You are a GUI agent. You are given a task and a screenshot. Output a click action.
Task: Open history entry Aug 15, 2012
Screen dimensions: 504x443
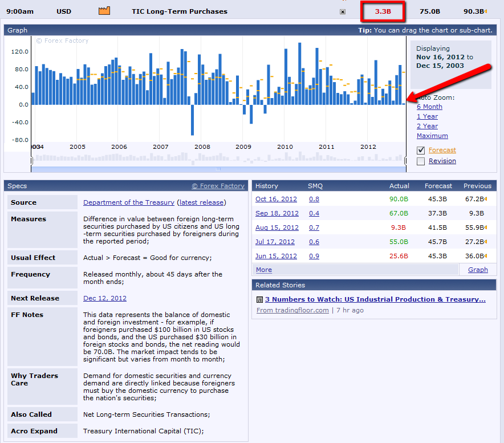[x=277, y=227]
